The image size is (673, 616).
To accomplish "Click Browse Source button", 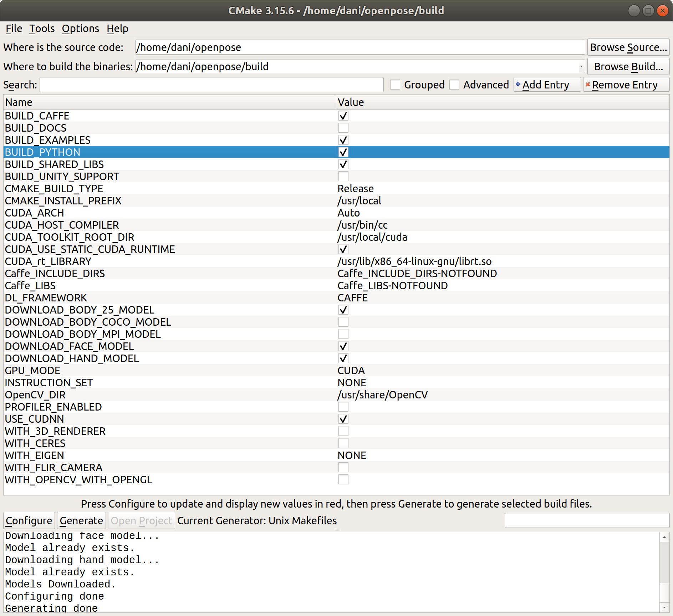I will (628, 47).
